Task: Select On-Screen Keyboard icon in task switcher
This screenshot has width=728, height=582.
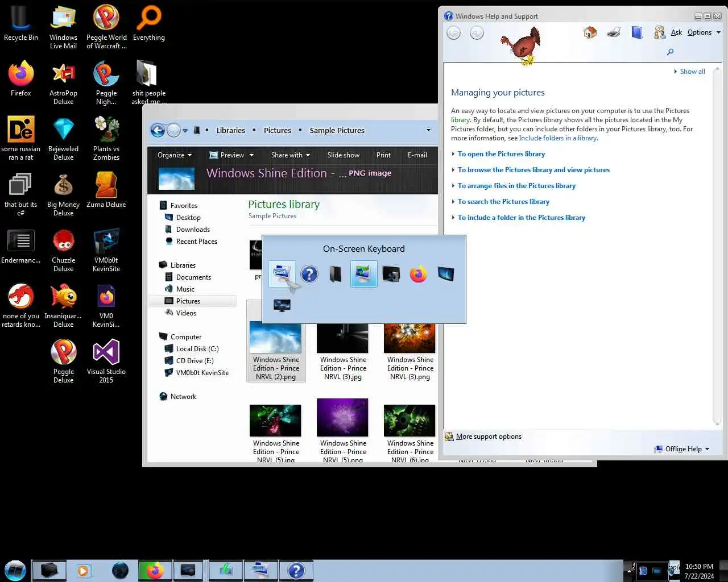Action: [282, 275]
